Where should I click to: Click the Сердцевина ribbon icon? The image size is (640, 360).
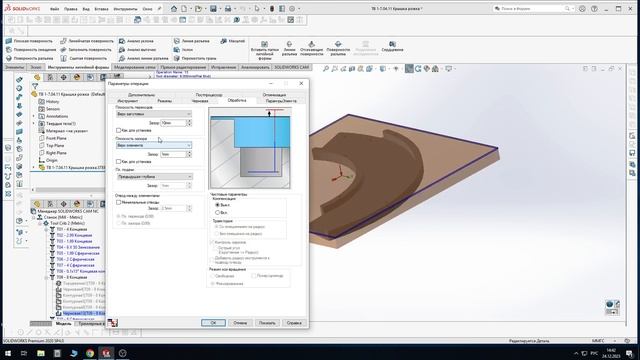tap(392, 44)
